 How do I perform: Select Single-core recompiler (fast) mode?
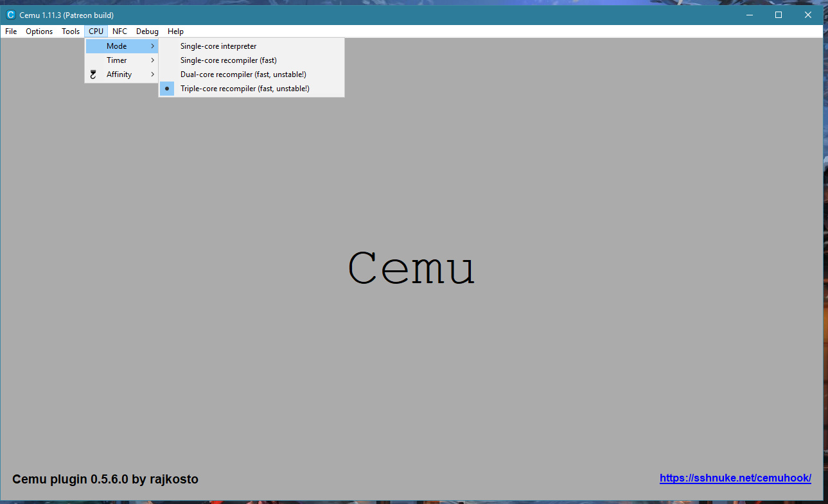[252, 60]
